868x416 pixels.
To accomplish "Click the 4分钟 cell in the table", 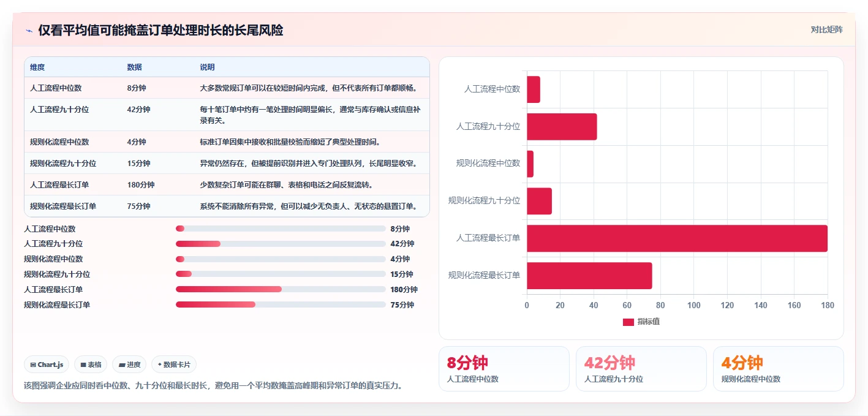I will click(x=137, y=142).
